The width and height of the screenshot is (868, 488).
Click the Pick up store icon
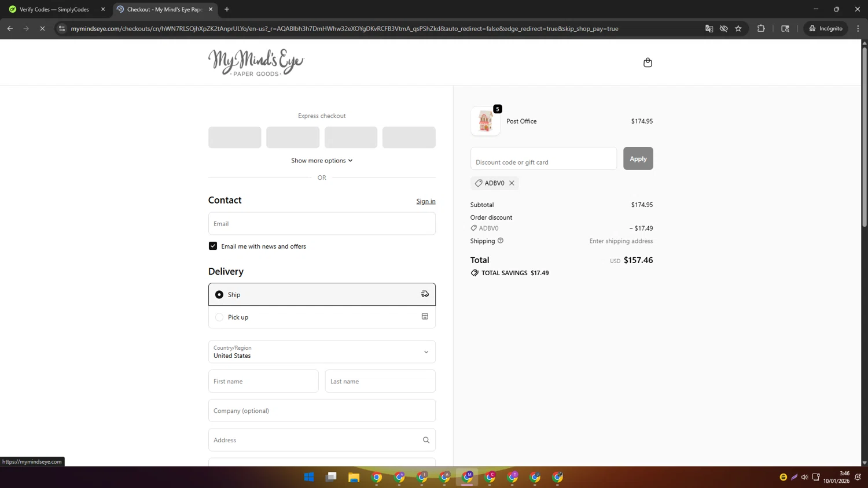(425, 317)
